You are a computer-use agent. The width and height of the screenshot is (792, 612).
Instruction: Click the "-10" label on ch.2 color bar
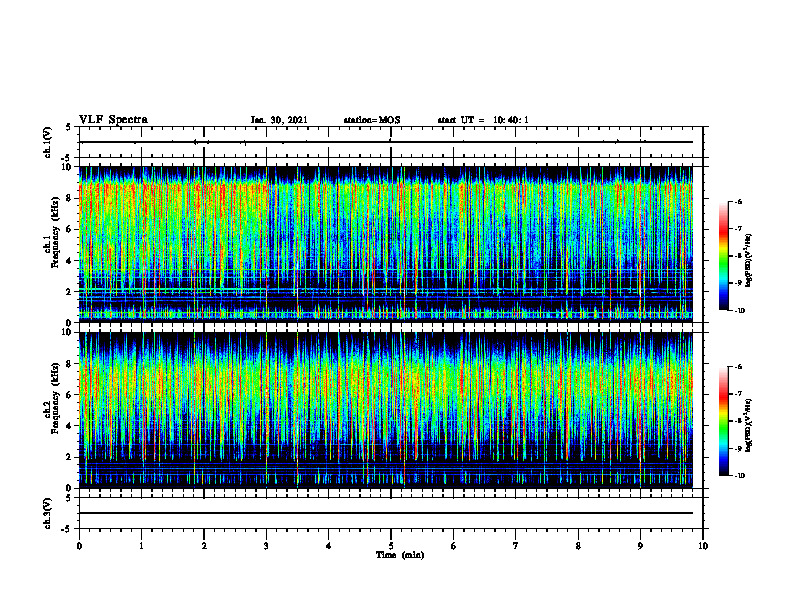(739, 476)
